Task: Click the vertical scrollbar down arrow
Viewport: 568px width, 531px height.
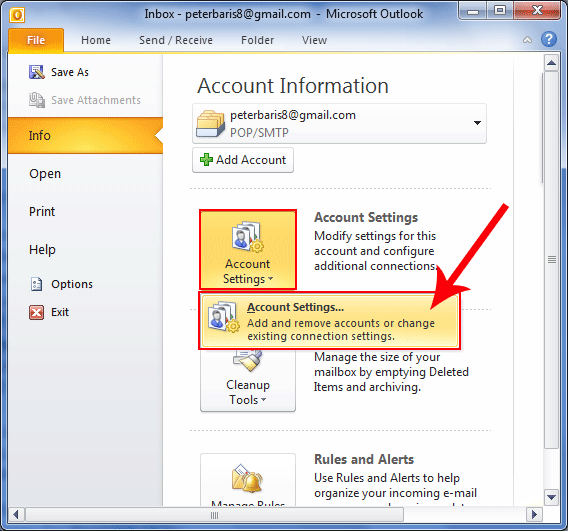Action: coord(551,497)
